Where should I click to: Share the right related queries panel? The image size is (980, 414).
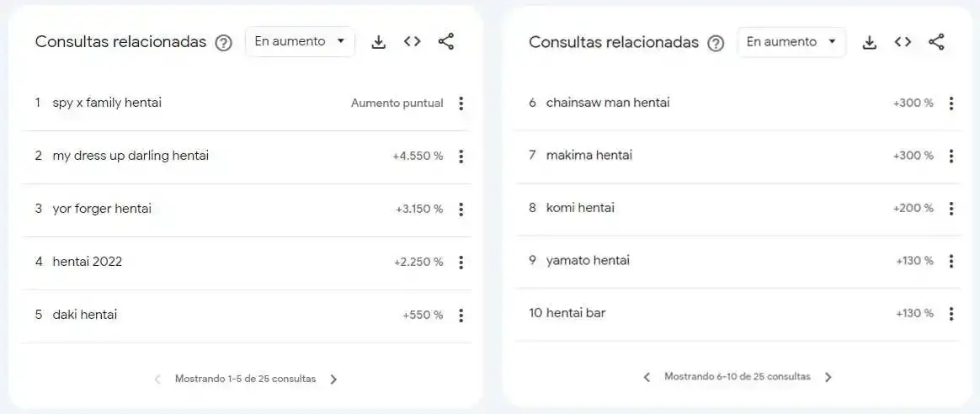(x=936, y=42)
